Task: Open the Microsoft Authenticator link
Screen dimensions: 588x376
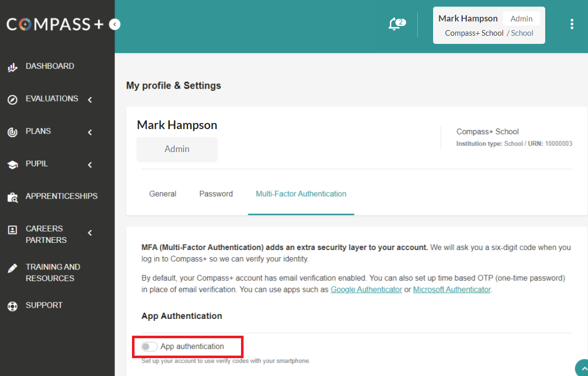Action: point(452,290)
